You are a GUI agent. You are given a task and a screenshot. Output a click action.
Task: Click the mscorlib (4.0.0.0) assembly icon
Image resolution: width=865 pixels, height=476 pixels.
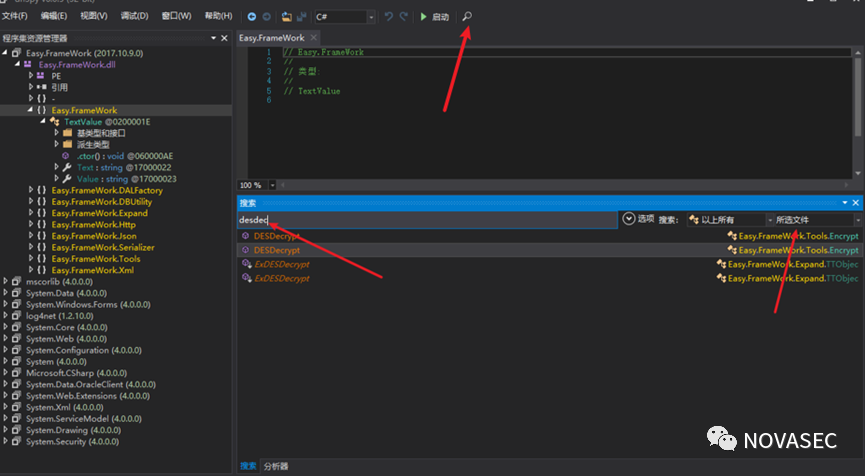click(17, 281)
